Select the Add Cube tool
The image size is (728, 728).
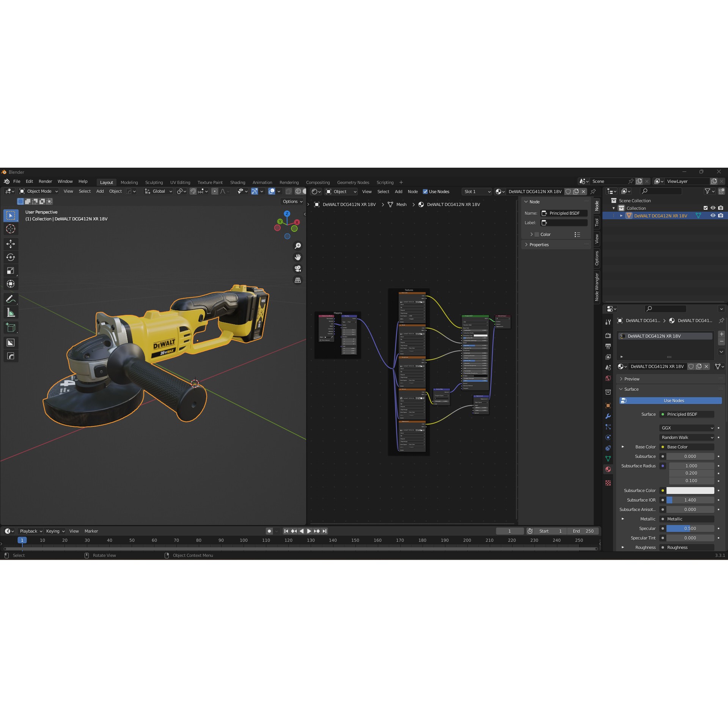tap(11, 328)
